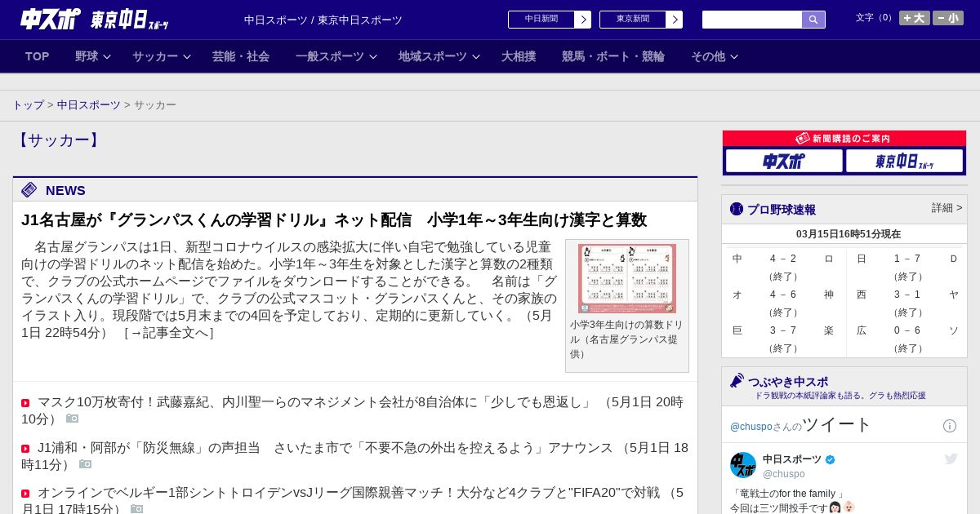
Task: Click the 中スポ logo in header
Action: (51, 19)
